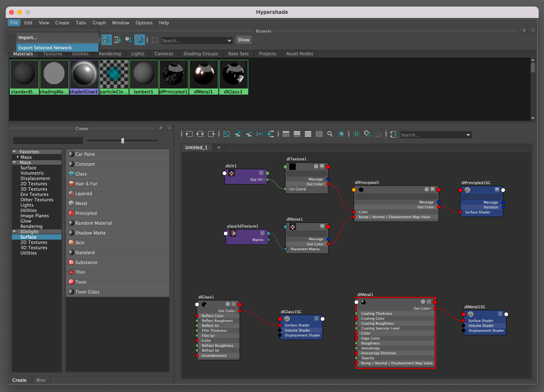Toggle the solo button on the dlMetal1 node
Image resolution: width=544 pixels, height=392 pixels.
click(x=423, y=301)
